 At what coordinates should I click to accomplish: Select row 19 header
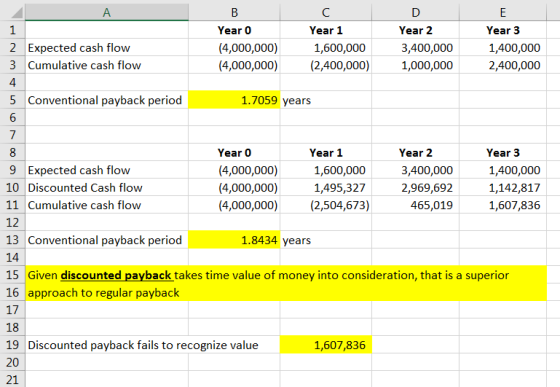12,345
